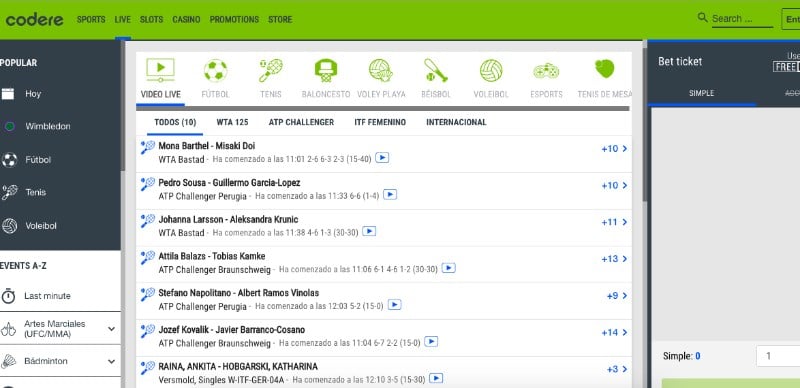Screen dimensions: 800x388
Task: Click the Wimbledon sidebar icon
Action: point(9,127)
